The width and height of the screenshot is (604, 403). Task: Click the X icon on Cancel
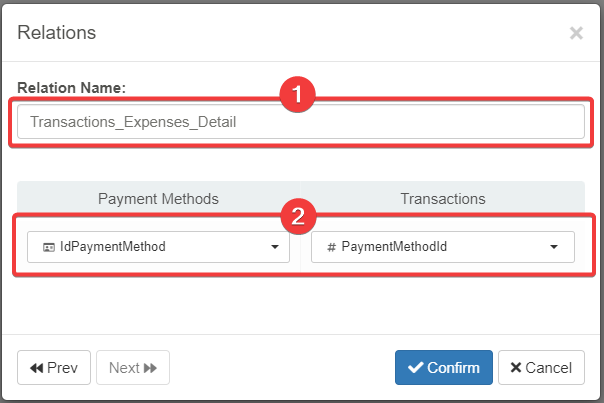point(516,368)
